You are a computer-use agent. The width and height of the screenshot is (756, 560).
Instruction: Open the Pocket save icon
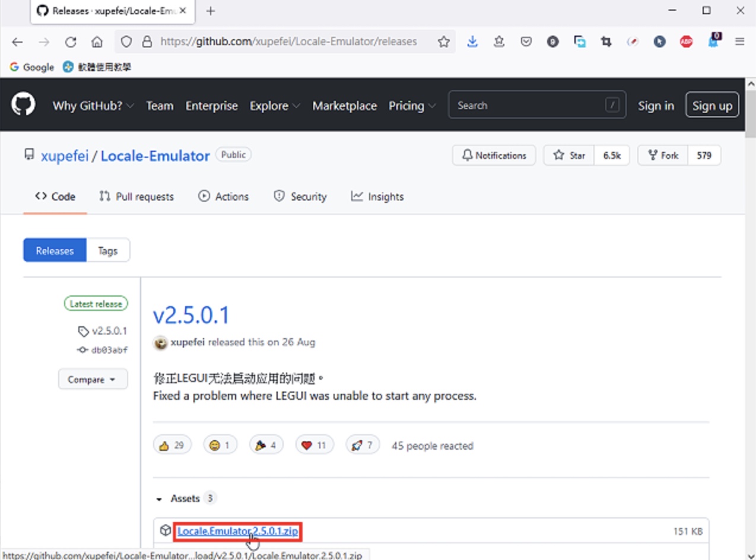click(526, 42)
